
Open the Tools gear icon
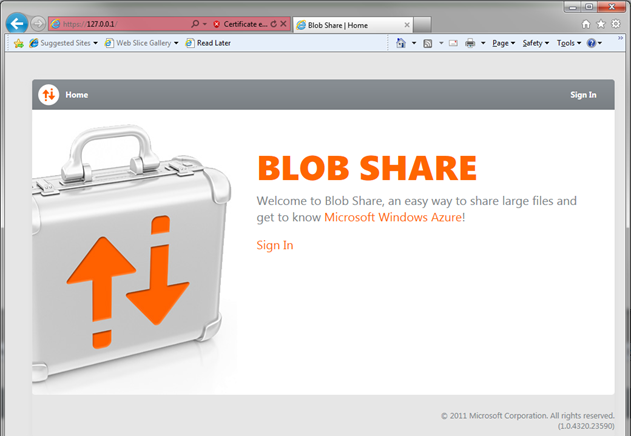pos(616,24)
